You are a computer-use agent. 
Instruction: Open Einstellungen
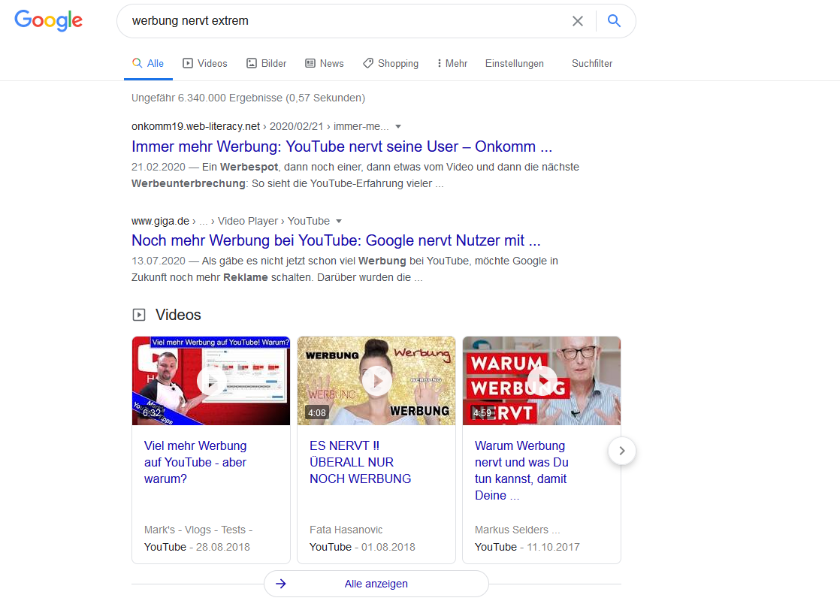click(514, 63)
